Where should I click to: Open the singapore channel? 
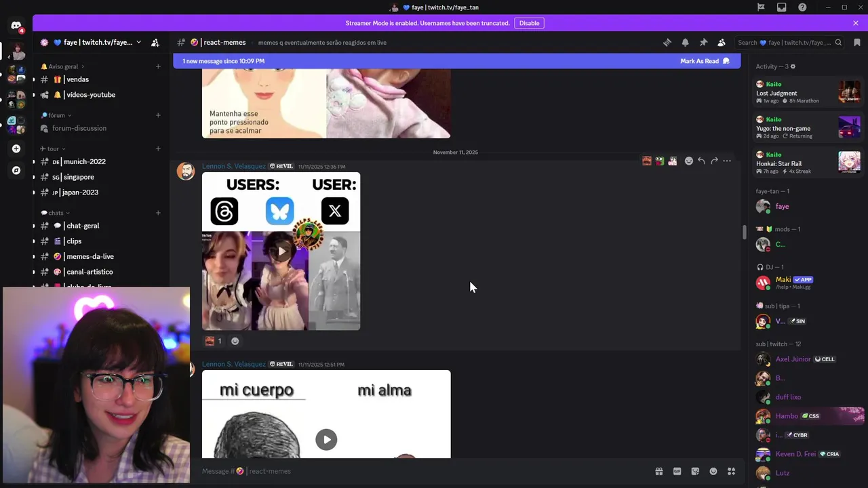(x=100, y=177)
